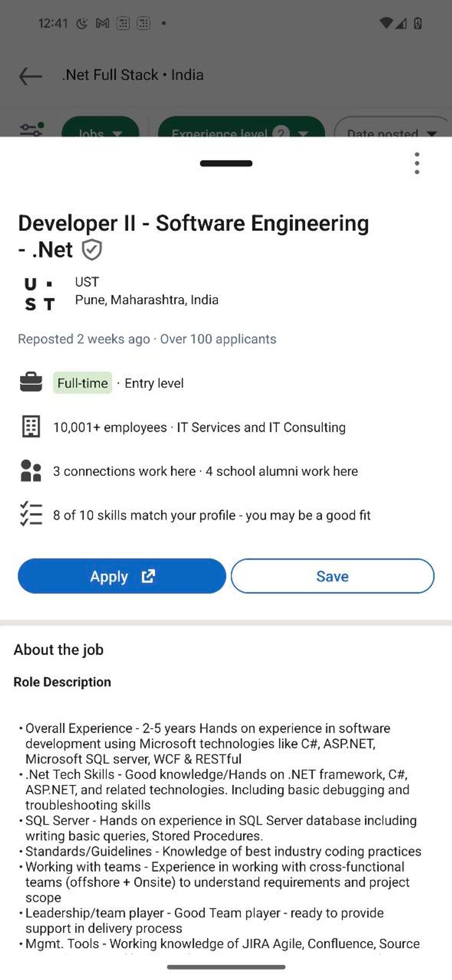Expand the Jobs filter dropdown
This screenshot has height=980, width=452.
click(x=101, y=127)
